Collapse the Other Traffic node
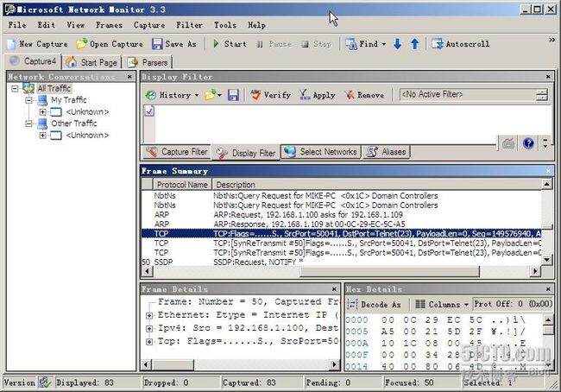This screenshot has height=392, width=561. coord(28,123)
